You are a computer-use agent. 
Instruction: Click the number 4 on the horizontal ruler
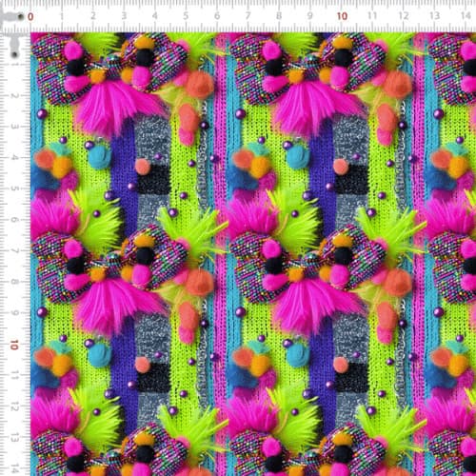point(155,16)
